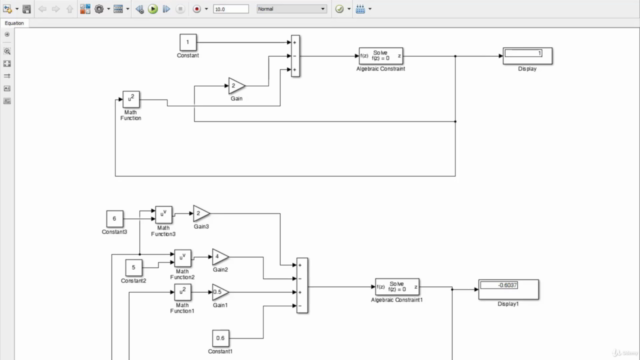Save the model with the floppy disk icon
This screenshot has width=640, height=360.
click(x=27, y=9)
